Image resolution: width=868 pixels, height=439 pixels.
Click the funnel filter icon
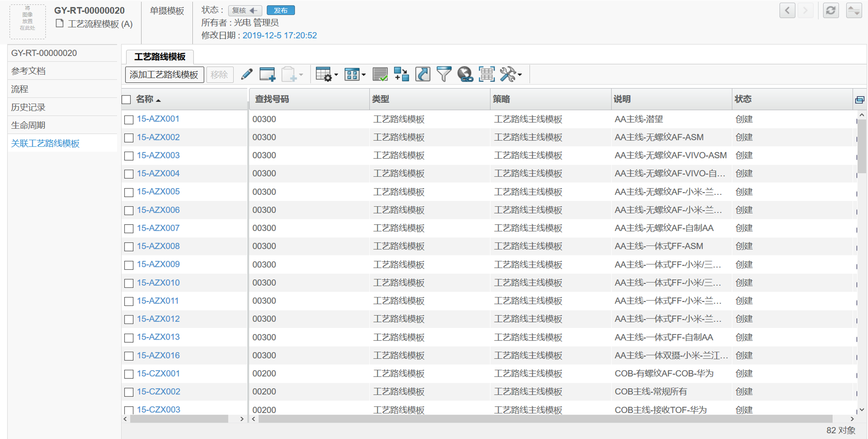click(x=444, y=74)
